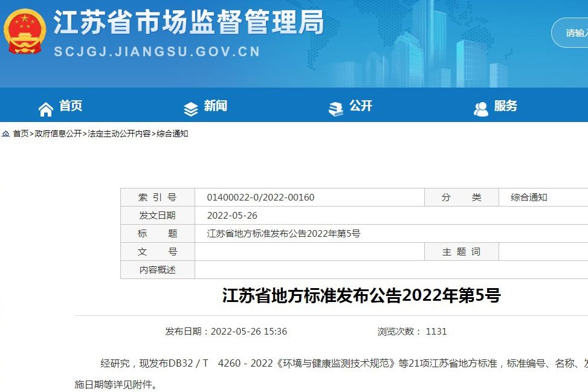Click index number 01400022-0/2022-00160 in table
The width and height of the screenshot is (588, 392).
[x=260, y=198]
